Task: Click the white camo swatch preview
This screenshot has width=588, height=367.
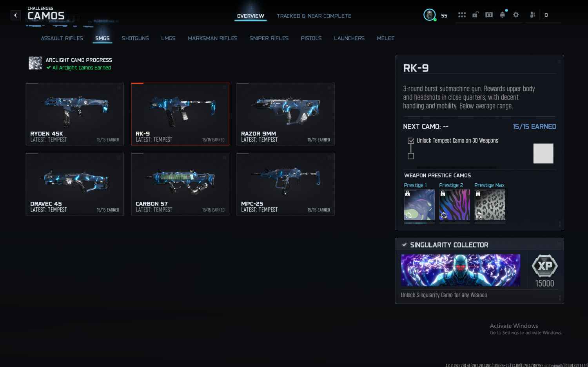Action: click(x=543, y=153)
